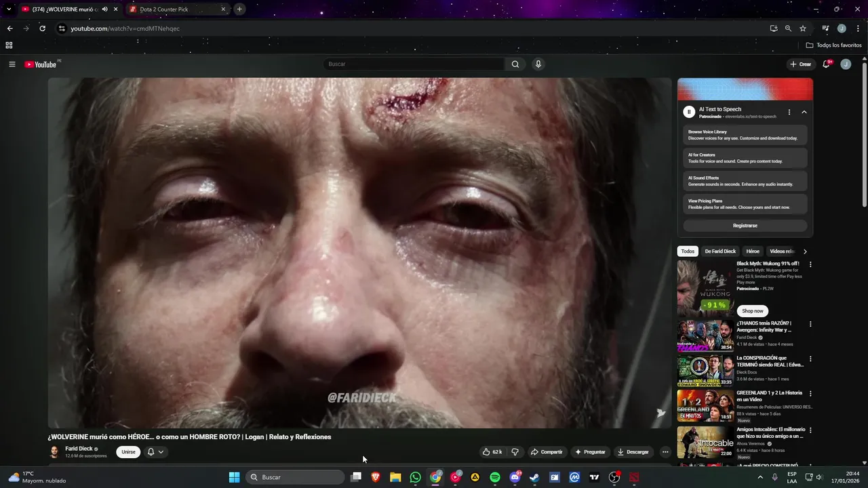868x488 pixels.
Task: Bookmark this page with star icon
Action: (x=803, y=28)
